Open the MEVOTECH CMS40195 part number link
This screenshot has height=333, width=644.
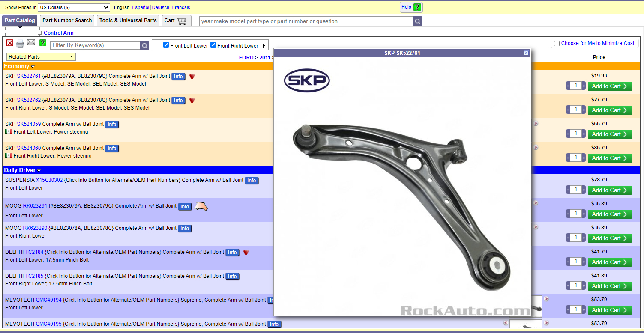pyautogui.click(x=49, y=324)
